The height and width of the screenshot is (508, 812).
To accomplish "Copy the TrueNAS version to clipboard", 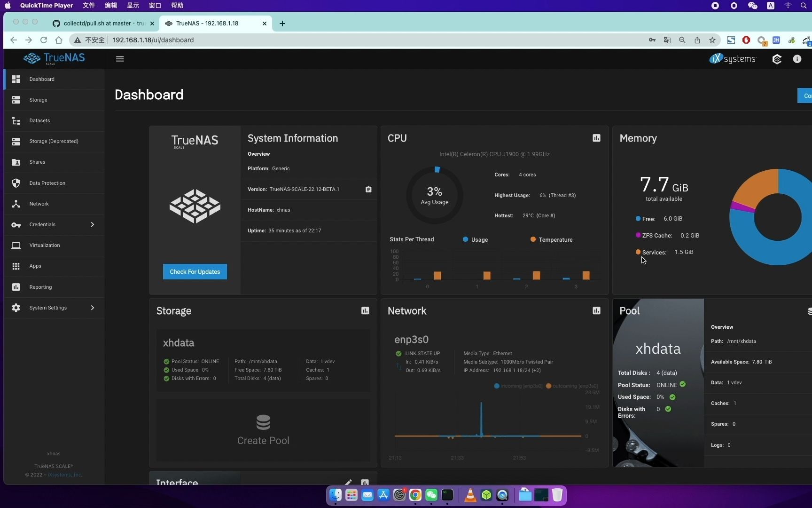I will click(x=368, y=189).
